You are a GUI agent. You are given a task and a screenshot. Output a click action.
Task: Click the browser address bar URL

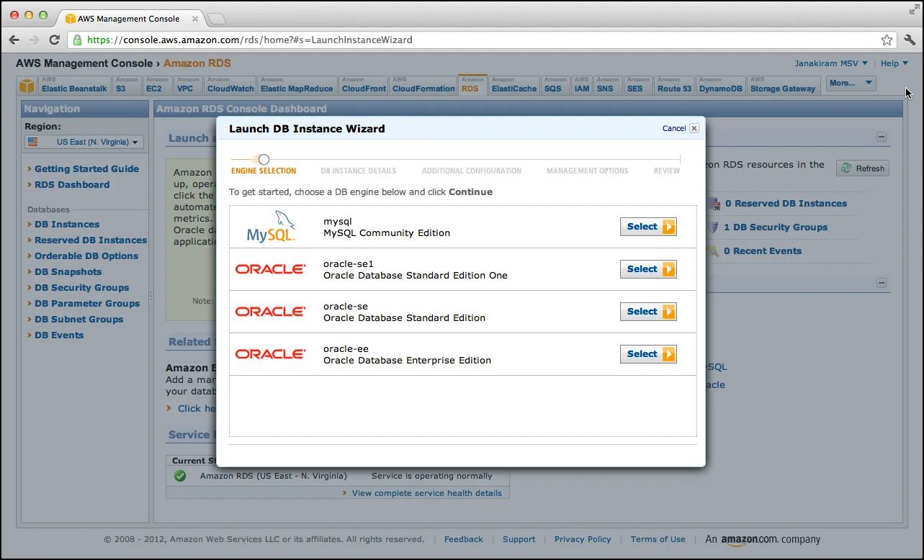tap(249, 40)
